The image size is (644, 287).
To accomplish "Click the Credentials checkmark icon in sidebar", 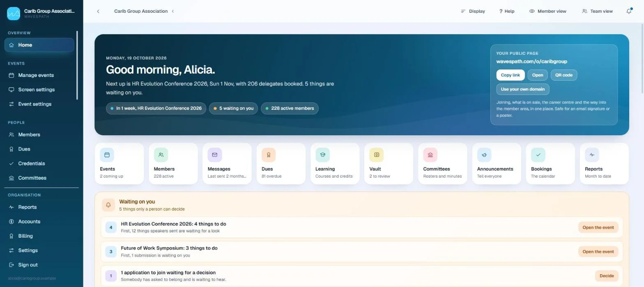I will [11, 163].
